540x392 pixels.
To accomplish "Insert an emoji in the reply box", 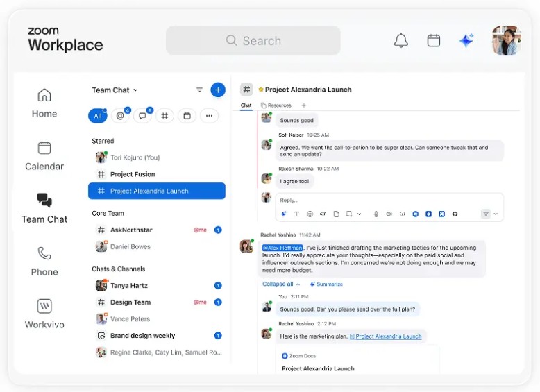I will [x=310, y=214].
